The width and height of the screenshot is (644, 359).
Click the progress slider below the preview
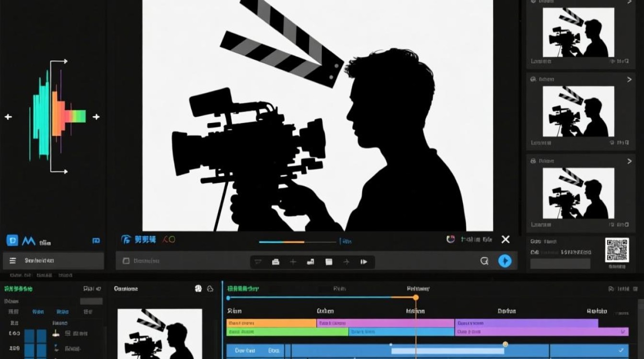297,242
